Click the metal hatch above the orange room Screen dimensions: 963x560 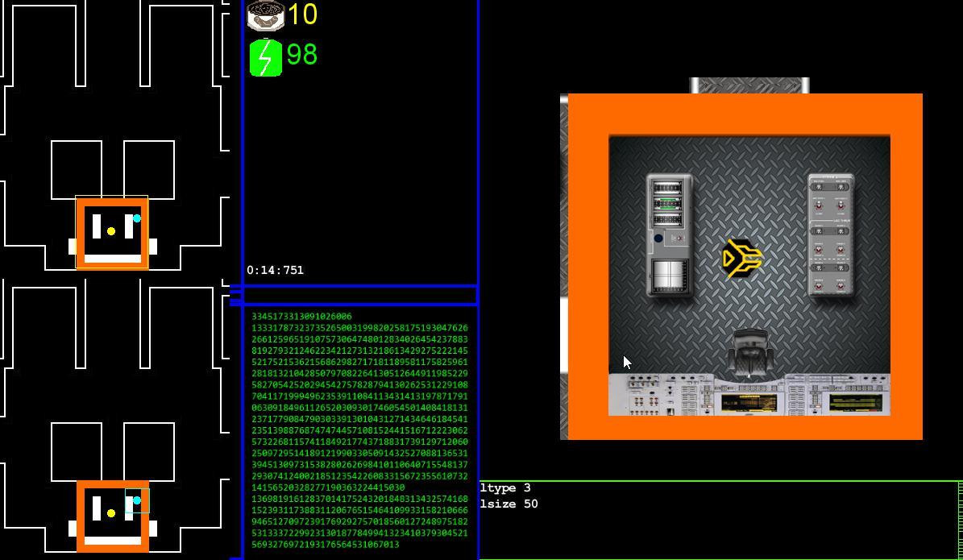tap(749, 85)
